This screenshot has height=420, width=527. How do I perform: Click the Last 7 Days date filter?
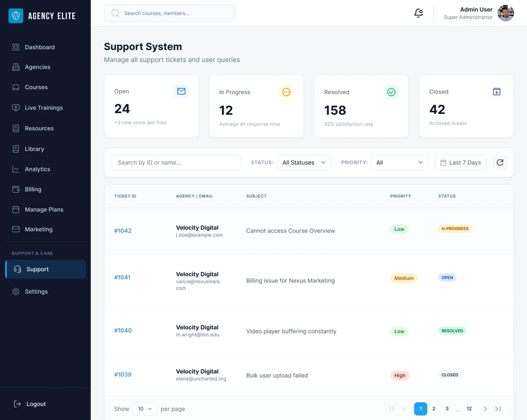[460, 162]
